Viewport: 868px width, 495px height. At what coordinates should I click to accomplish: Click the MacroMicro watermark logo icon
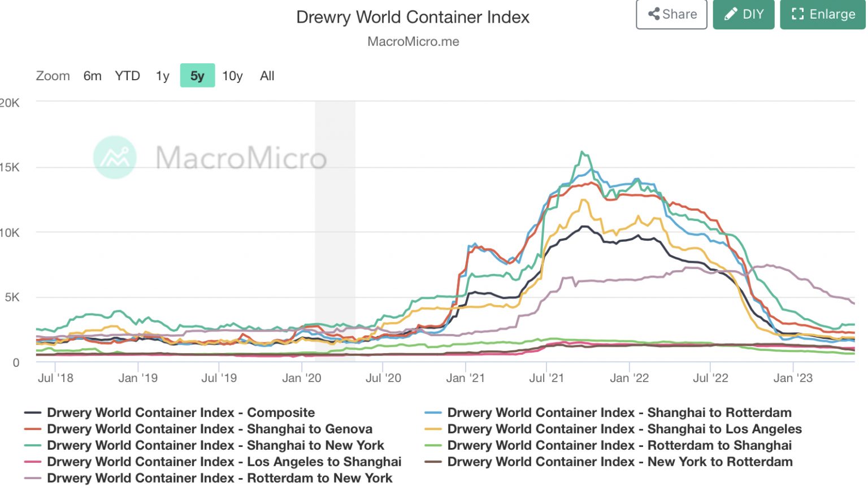(x=115, y=158)
